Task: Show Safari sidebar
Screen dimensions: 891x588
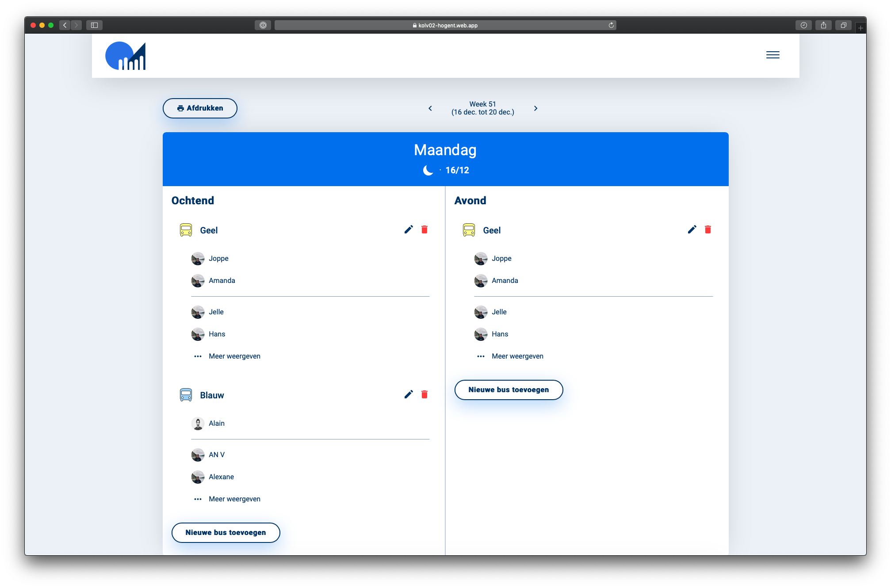Action: coord(94,25)
